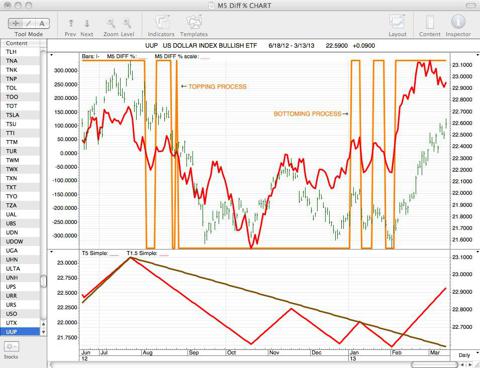This screenshot has width=480, height=368.
Task: Toggle the Inspector panel
Action: coord(458,22)
